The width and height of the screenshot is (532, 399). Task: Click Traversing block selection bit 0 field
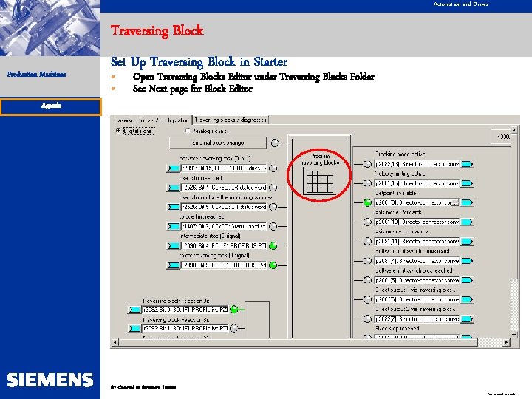(x=185, y=310)
